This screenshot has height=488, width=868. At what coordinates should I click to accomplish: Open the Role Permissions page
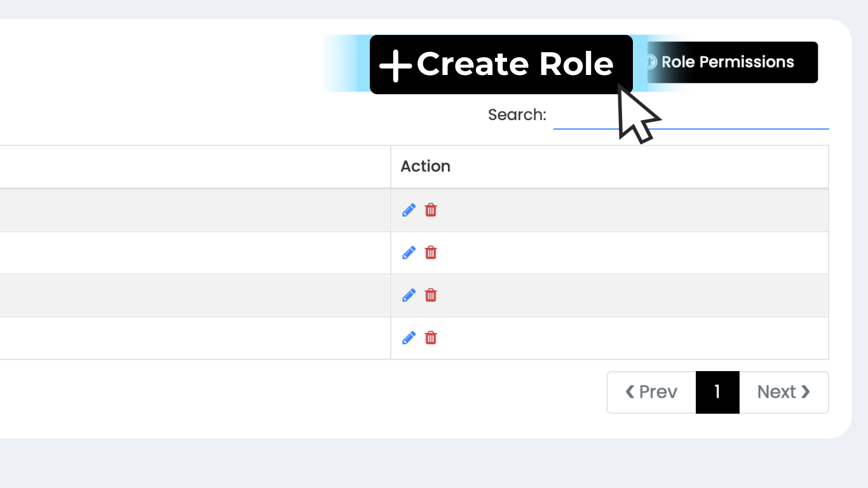point(732,62)
